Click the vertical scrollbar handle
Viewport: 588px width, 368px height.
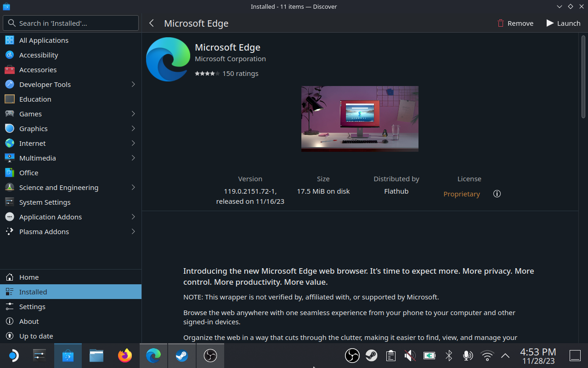(584, 76)
